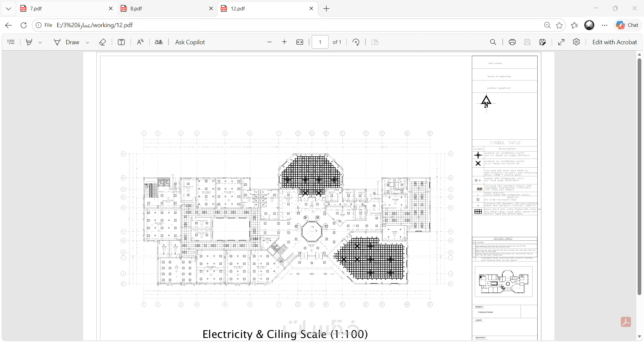Click the key plan thumbnail drawing
Screen dimensions: 644x342
[504, 282]
